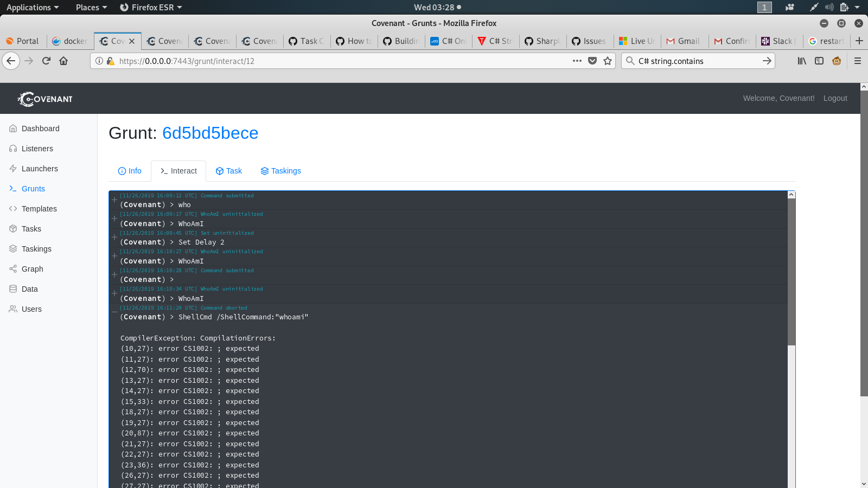
Task: Expand the Command submitted log entry
Action: [x=114, y=200]
